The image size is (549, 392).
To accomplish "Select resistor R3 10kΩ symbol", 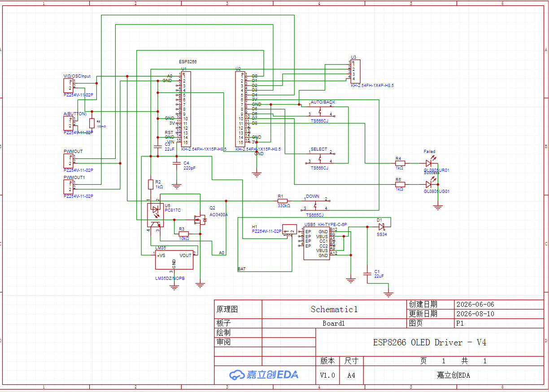I will click(x=183, y=234).
